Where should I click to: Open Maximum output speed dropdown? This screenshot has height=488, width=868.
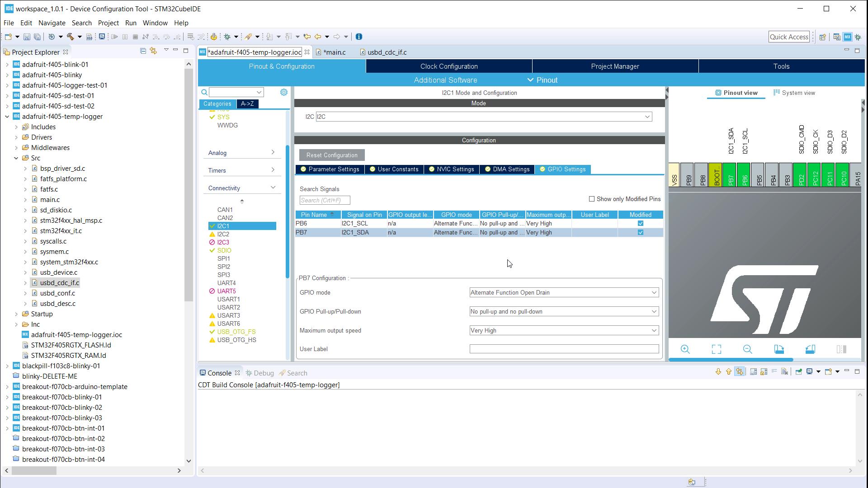564,331
